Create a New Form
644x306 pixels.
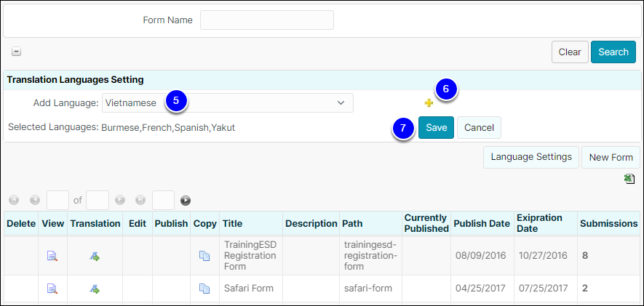pyautogui.click(x=611, y=158)
